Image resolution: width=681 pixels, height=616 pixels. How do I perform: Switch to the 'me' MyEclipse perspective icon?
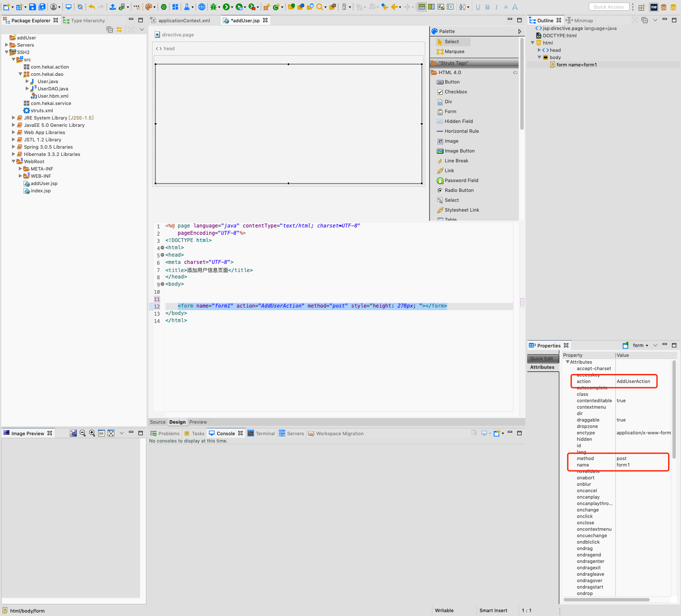coord(654,7)
